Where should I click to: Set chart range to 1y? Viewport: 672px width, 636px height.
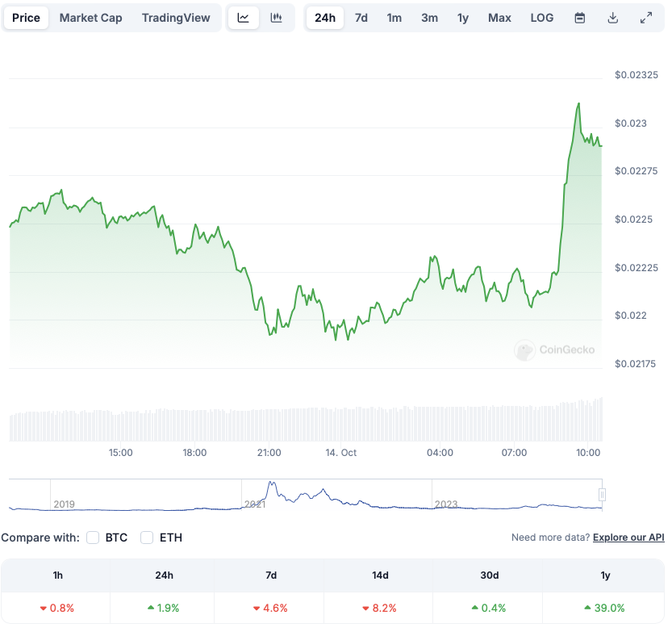[463, 18]
